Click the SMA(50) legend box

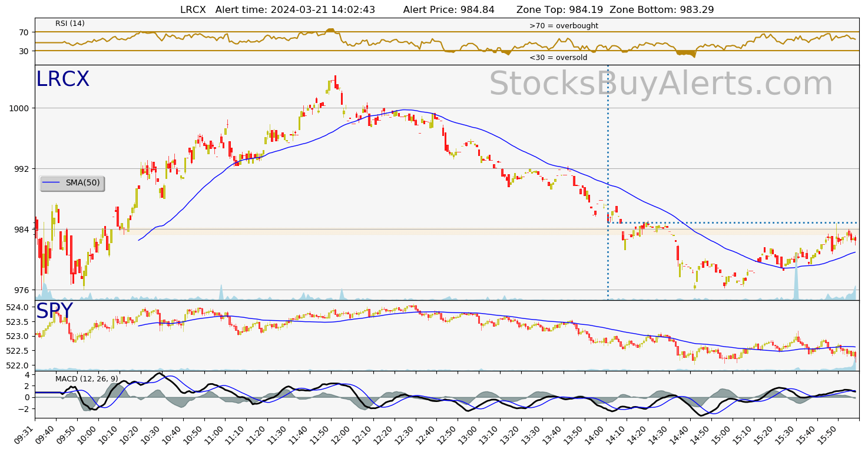pyautogui.click(x=72, y=183)
